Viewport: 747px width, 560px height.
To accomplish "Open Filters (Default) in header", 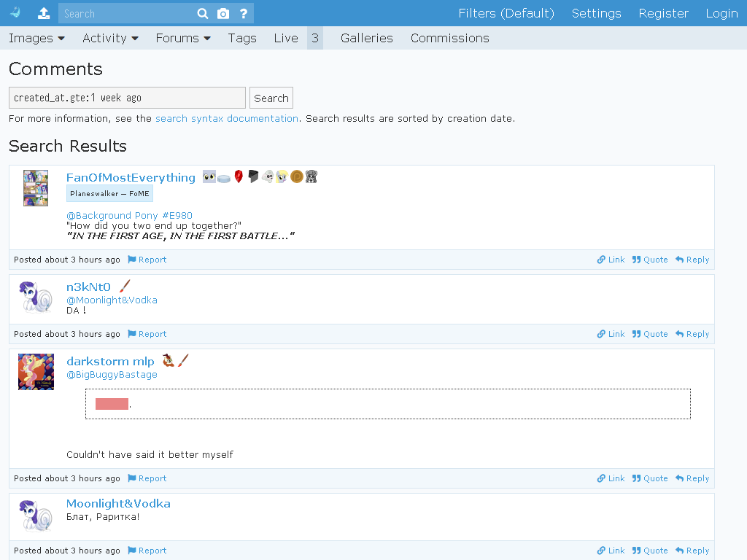I will click(x=506, y=13).
